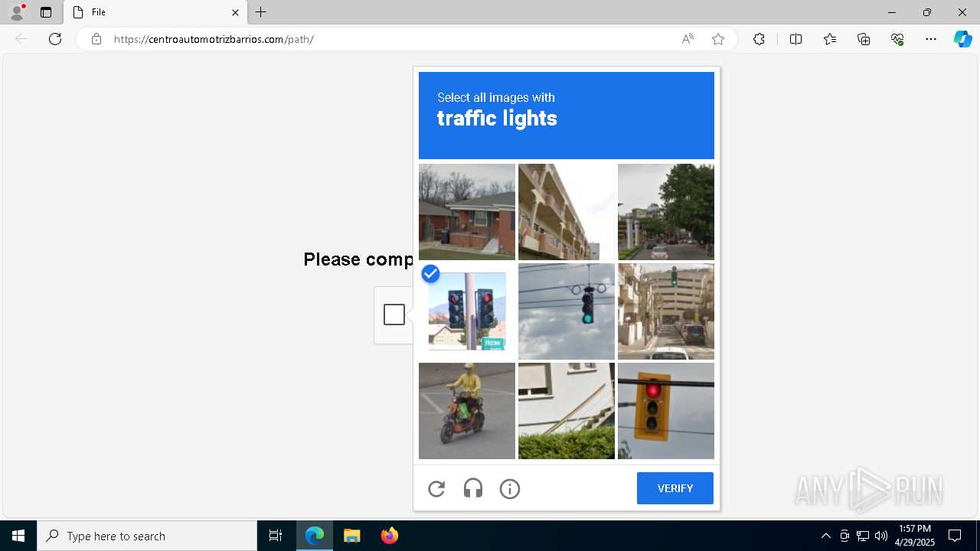The width and height of the screenshot is (980, 551).
Task: Open Task View on the taskbar
Action: coord(276,536)
